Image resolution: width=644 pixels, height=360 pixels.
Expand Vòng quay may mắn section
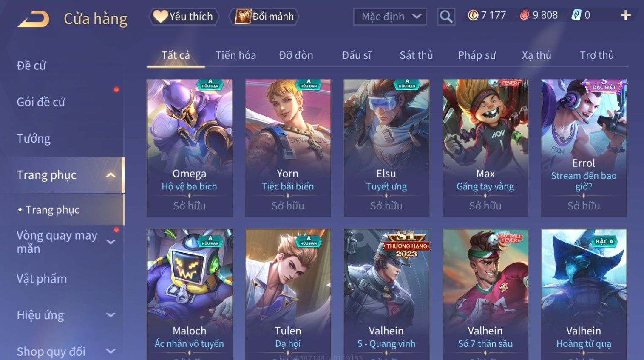pos(111,242)
